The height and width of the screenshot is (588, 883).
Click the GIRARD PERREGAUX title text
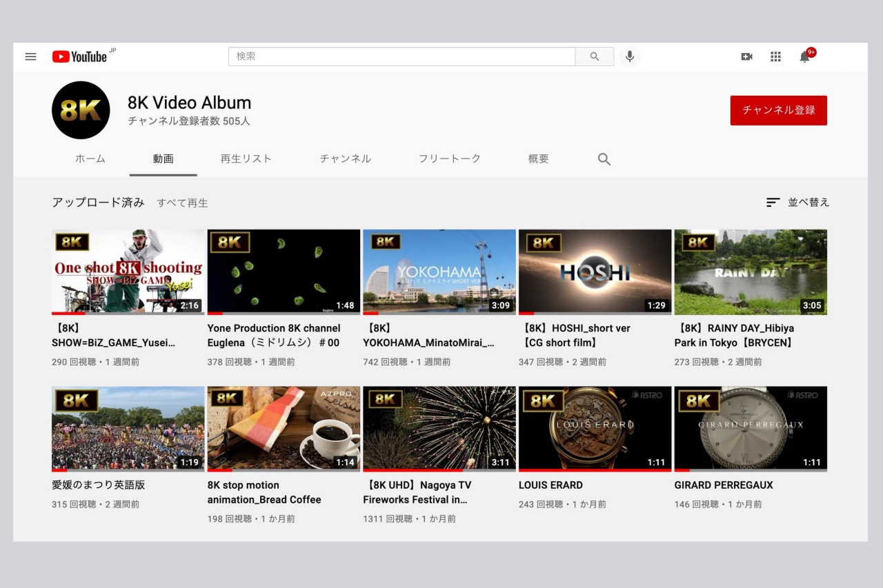coord(724,485)
